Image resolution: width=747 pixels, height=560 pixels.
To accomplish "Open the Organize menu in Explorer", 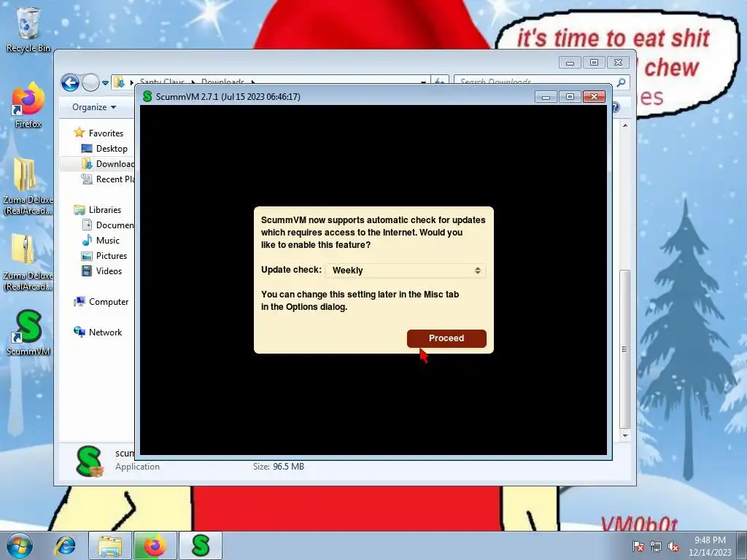I will (94, 107).
